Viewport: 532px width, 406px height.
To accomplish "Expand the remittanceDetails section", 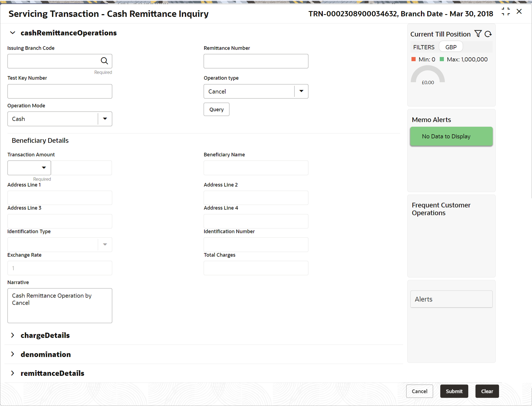I will pyautogui.click(x=12, y=373).
